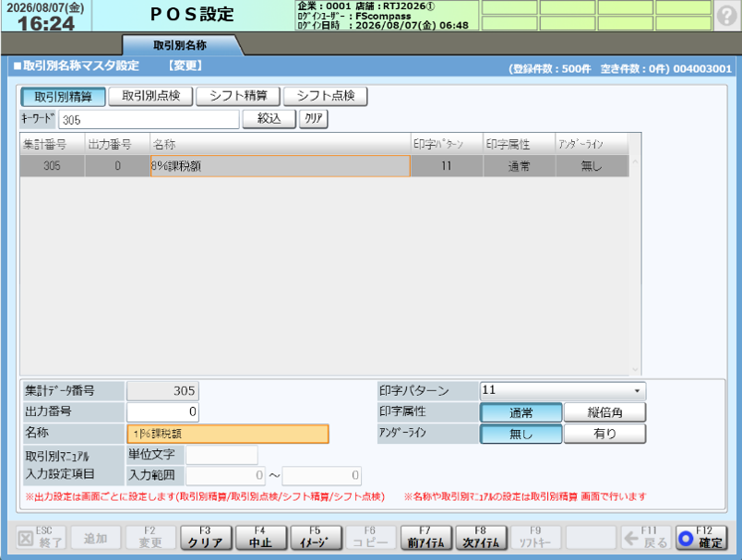
Task: Go to previous item with F7 前アイテム
Action: point(425,538)
